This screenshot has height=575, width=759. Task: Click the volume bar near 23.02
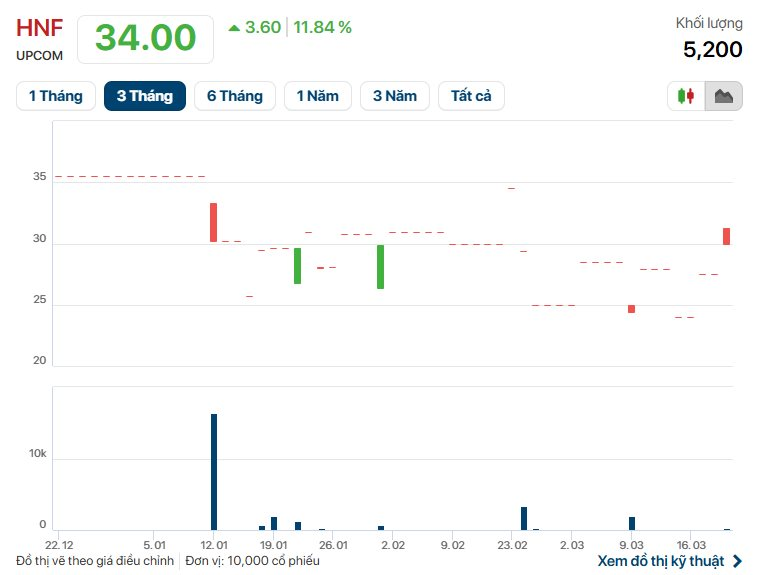coord(524,518)
